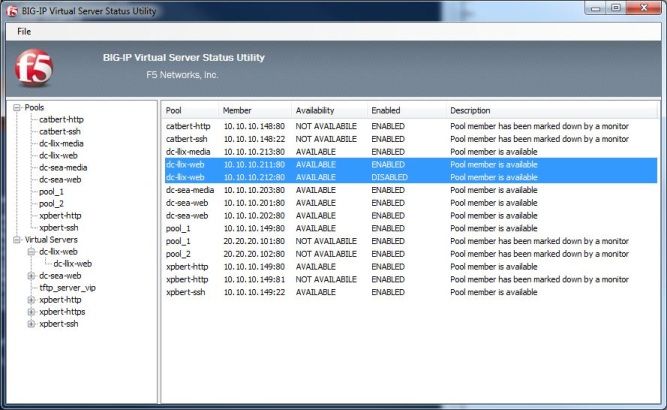Viewport: 667px width, 410px height.
Task: Open the File menu
Action: (x=24, y=31)
